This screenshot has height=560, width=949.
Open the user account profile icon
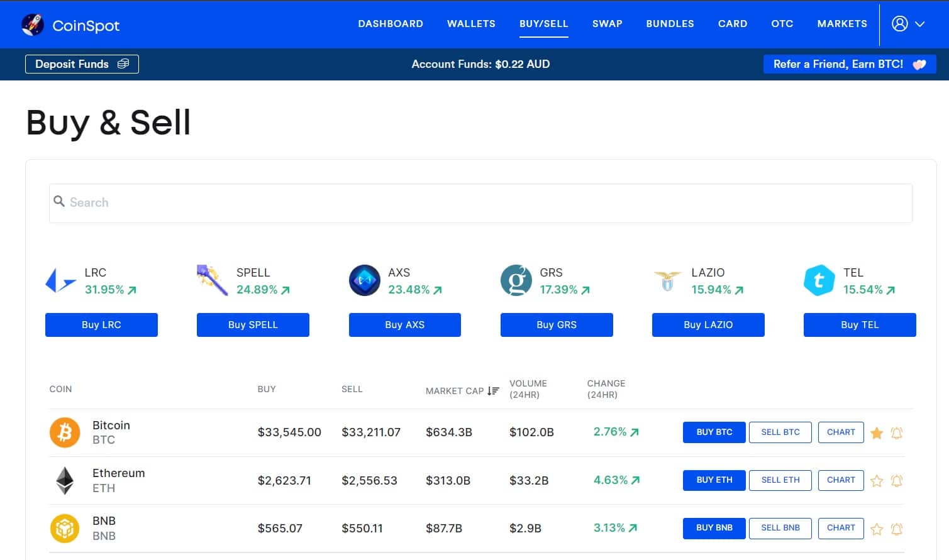(x=900, y=24)
